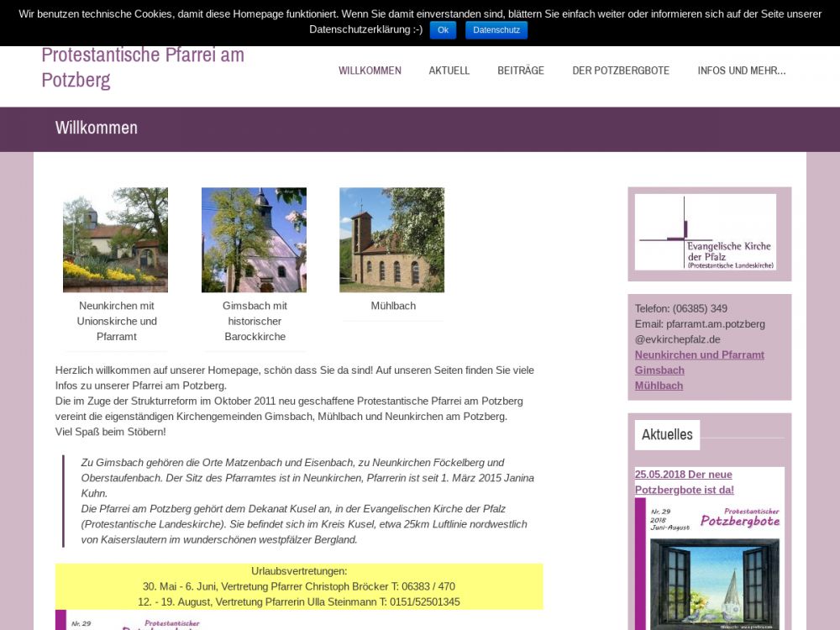Follow the Mühlbach sidebar link

(659, 386)
